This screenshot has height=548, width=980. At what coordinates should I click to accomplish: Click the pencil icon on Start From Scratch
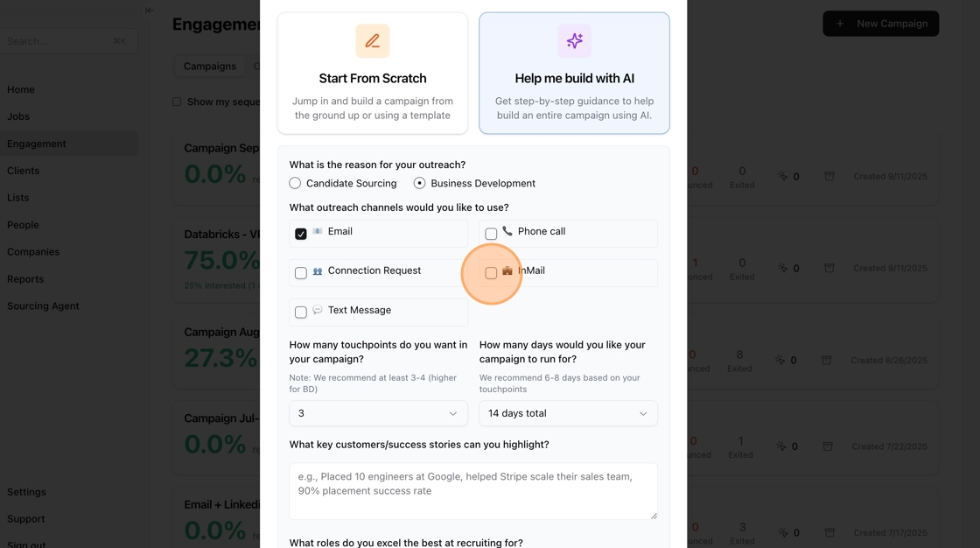click(373, 41)
